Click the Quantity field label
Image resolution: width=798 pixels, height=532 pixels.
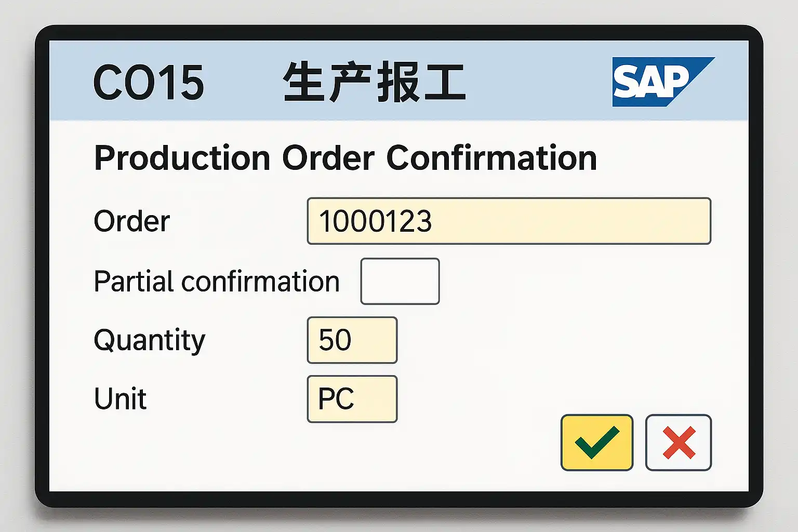pos(150,340)
